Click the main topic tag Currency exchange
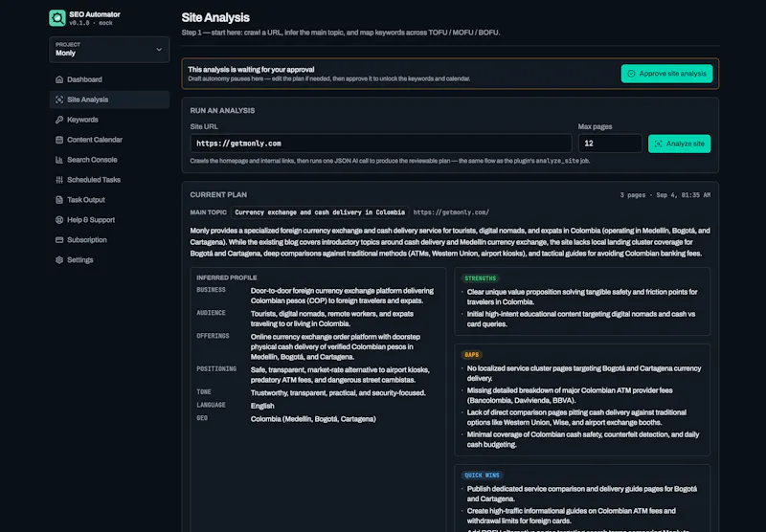The width and height of the screenshot is (766, 532). pos(320,212)
